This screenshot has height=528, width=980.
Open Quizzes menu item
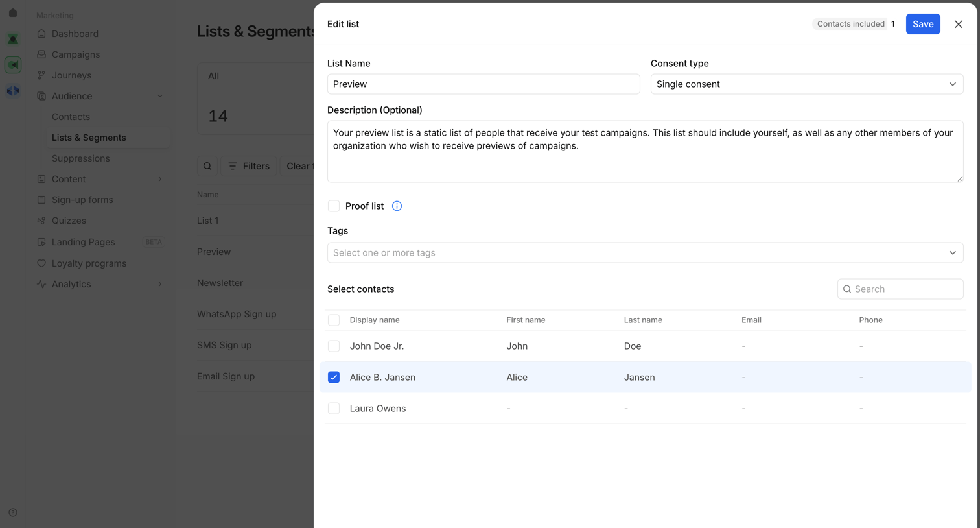click(x=69, y=221)
